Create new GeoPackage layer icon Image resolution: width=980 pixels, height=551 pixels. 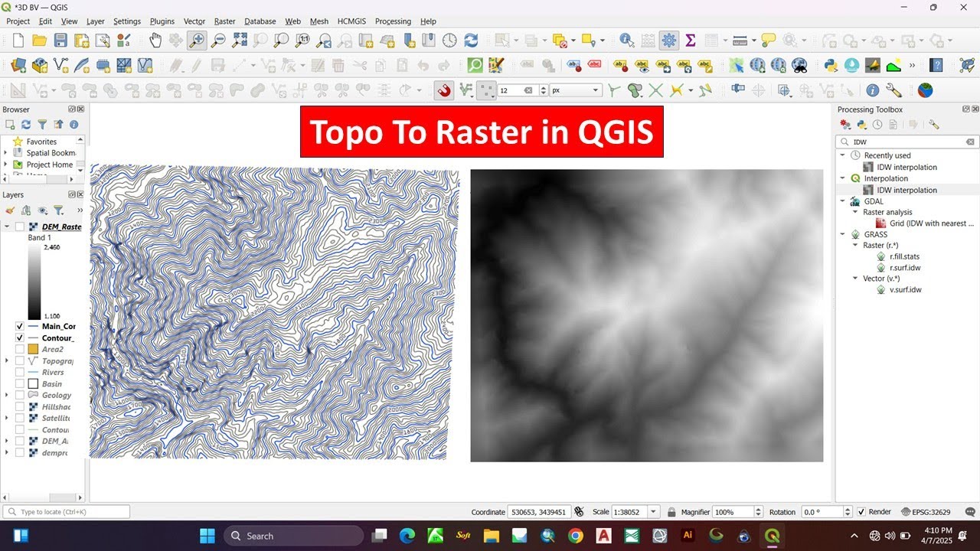pos(39,66)
